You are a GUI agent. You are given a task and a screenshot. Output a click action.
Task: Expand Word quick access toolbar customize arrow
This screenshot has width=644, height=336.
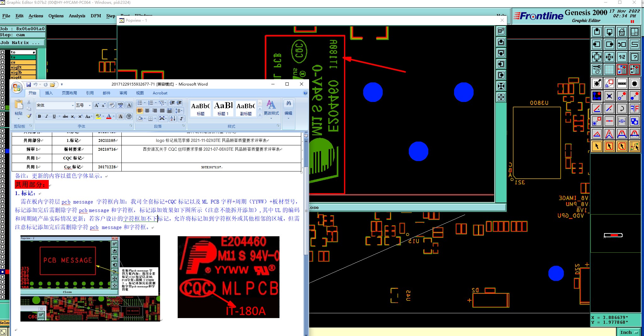click(x=62, y=84)
